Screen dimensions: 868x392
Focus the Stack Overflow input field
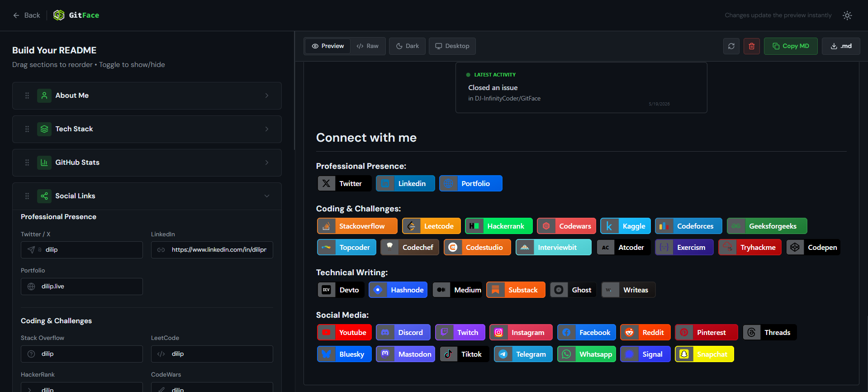tap(82, 354)
